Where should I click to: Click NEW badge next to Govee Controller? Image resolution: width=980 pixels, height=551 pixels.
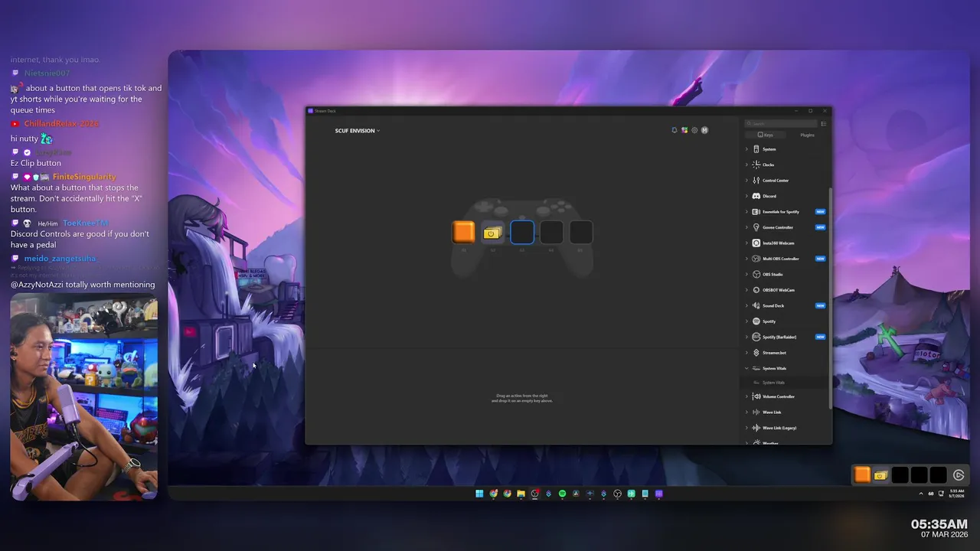820,227
